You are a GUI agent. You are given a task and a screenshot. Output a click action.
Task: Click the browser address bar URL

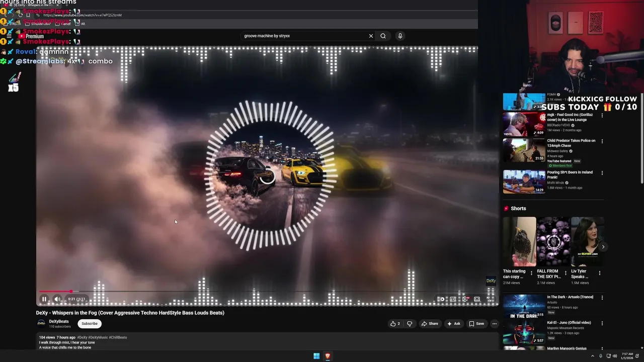pyautogui.click(x=83, y=15)
